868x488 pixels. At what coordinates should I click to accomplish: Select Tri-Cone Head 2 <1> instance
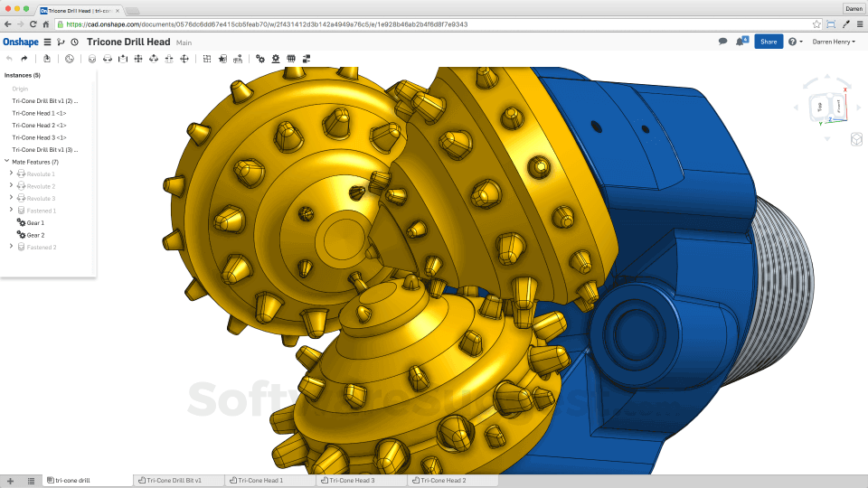[39, 126]
